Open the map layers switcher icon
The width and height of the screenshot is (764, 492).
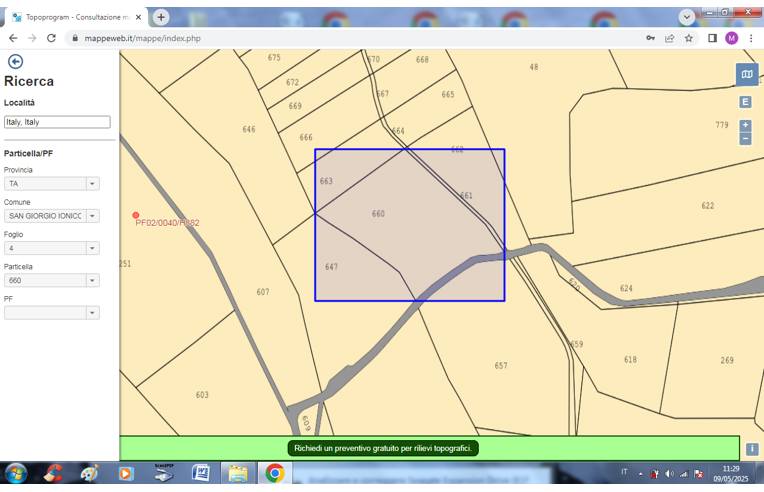click(746, 74)
